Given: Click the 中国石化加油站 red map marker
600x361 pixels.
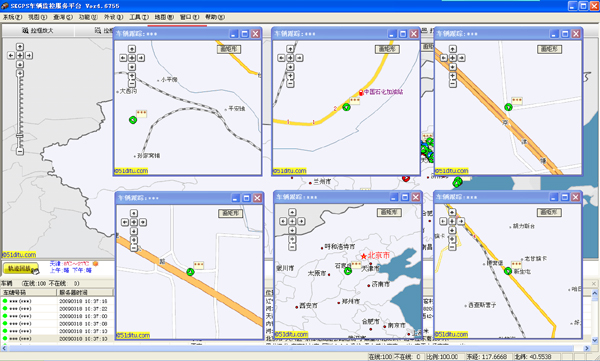Looking at the screenshot, I should click(361, 92).
